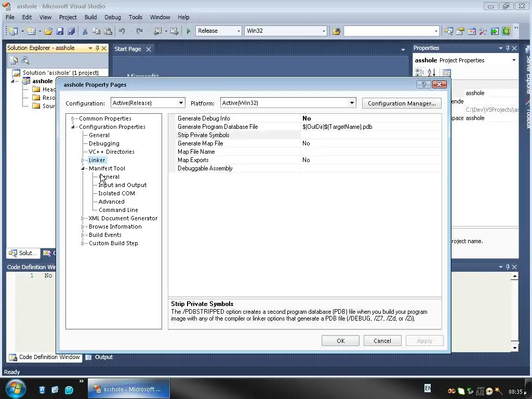Expand the Build Events node
This screenshot has width=532, height=399.
click(x=83, y=235)
